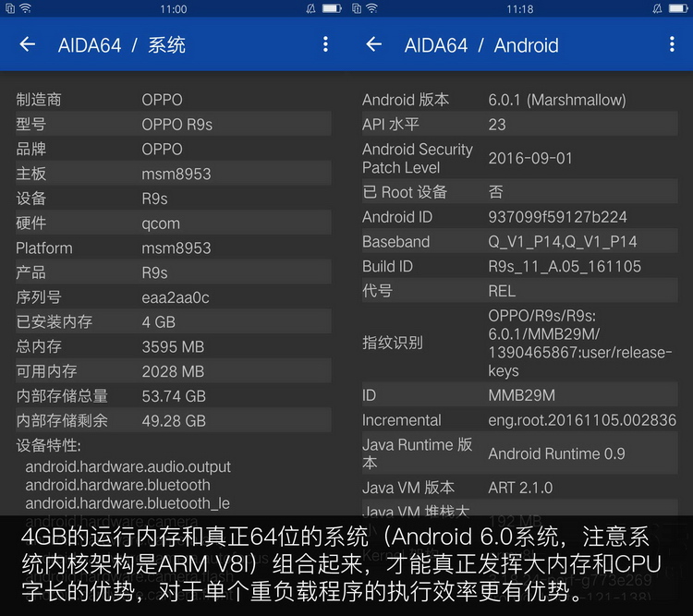Tap the '已安装内存' label
This screenshot has height=616, width=693.
click(55, 322)
